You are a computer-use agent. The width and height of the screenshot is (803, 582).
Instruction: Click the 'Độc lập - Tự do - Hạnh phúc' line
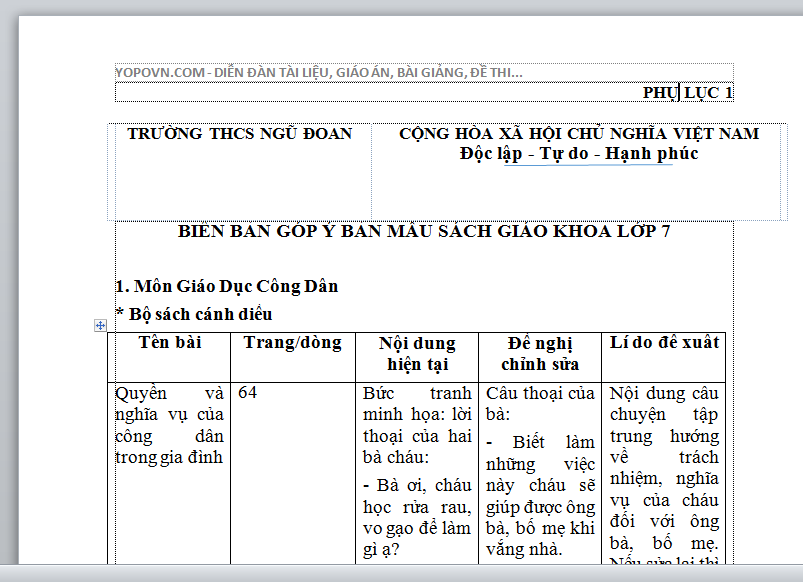578,154
